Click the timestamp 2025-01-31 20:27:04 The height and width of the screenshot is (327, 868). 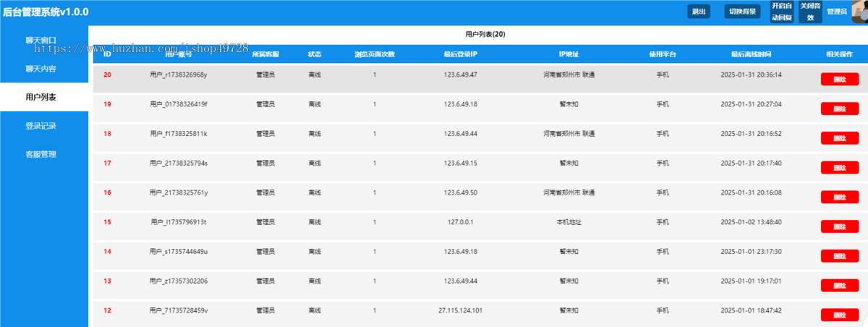(x=751, y=104)
